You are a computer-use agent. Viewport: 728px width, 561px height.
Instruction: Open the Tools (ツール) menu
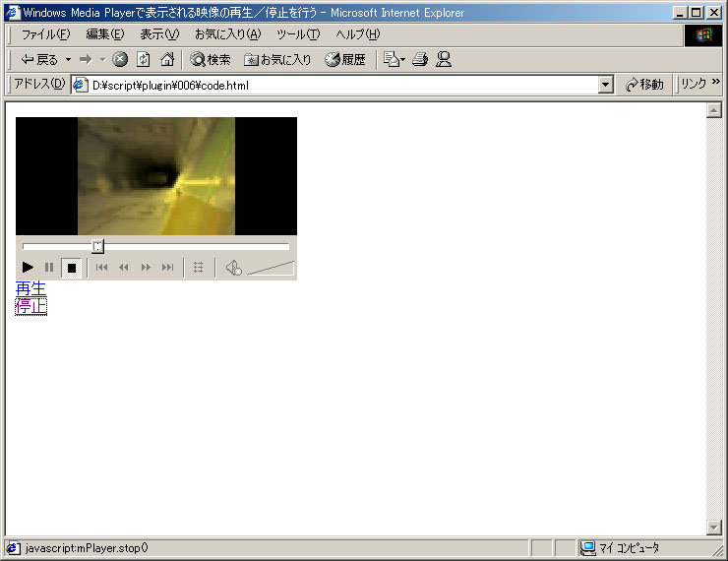tap(298, 34)
